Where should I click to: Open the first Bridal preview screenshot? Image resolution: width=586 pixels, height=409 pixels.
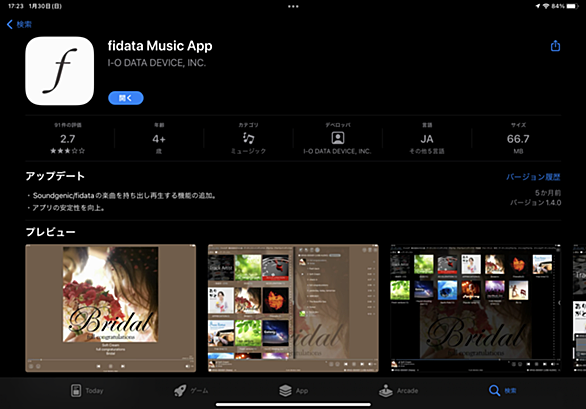click(111, 308)
